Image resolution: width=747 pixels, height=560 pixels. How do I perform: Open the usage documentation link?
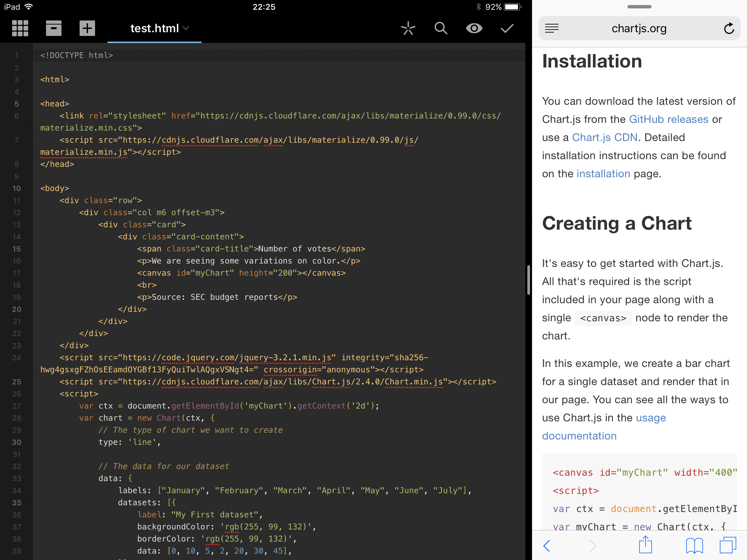[604, 427]
